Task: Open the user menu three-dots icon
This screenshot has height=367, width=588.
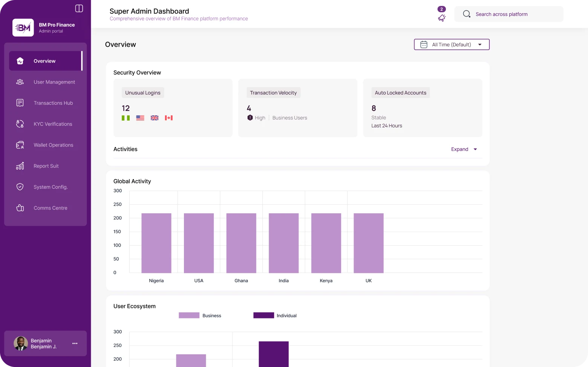Action: (75, 343)
